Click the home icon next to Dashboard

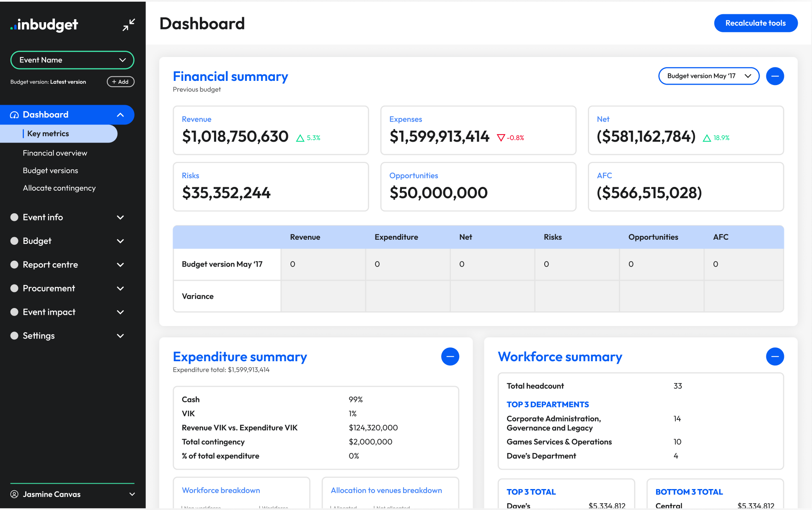pos(15,114)
